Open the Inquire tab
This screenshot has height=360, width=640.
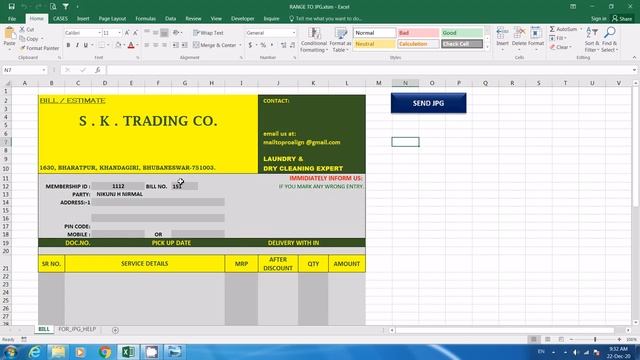click(x=271, y=18)
